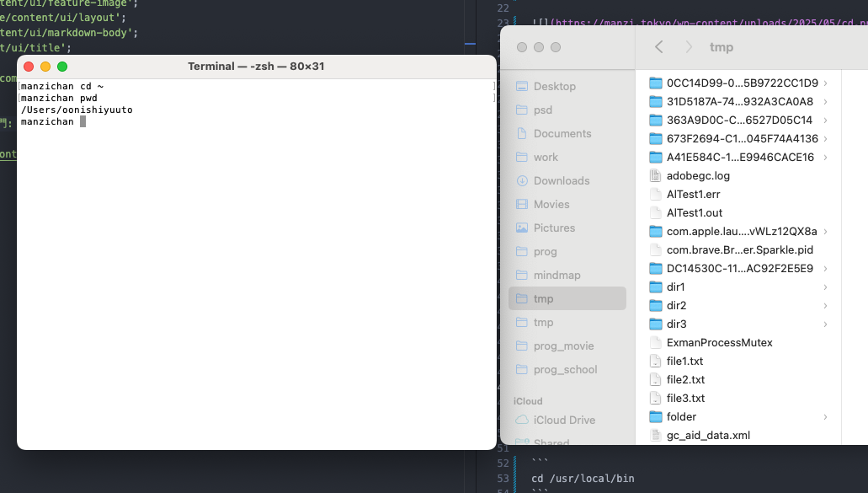Select the dir2 folder name
868x493 pixels.
(x=676, y=306)
